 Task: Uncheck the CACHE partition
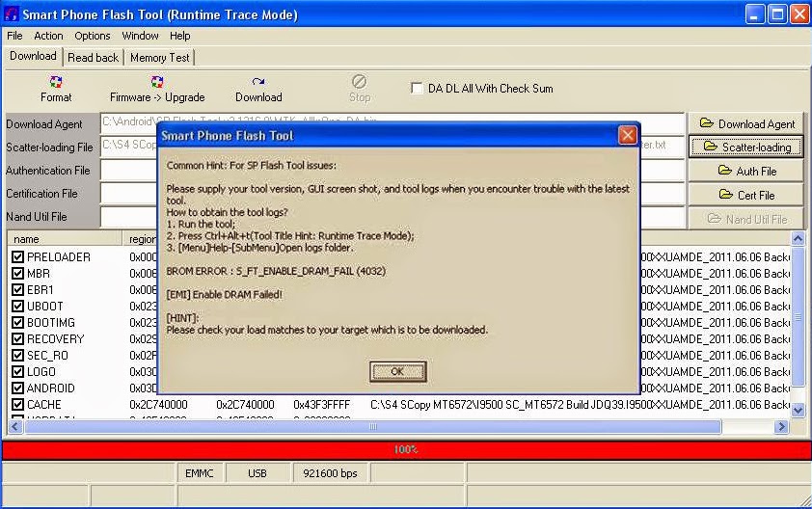coord(17,404)
